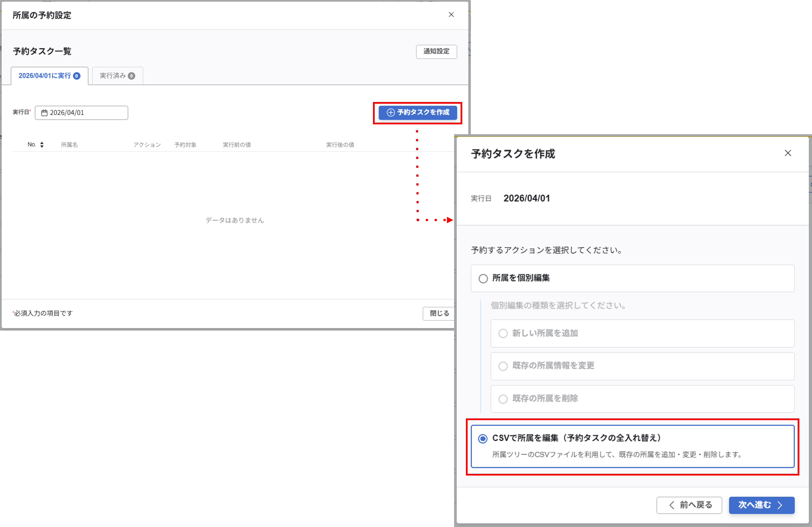Viewport: 812px width, 527px height.
Task: Click the zero badge on 実行済み tab
Action: coord(131,76)
